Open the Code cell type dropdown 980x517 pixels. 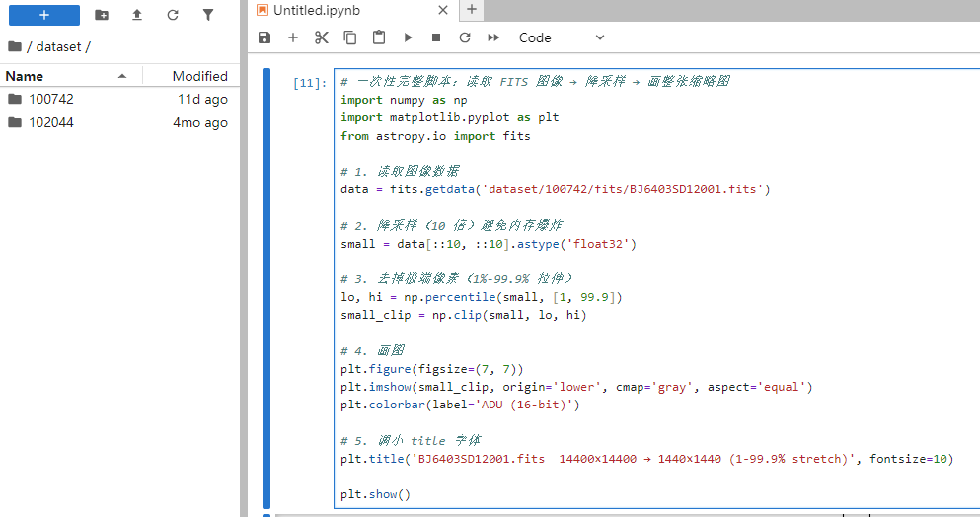coord(562,37)
